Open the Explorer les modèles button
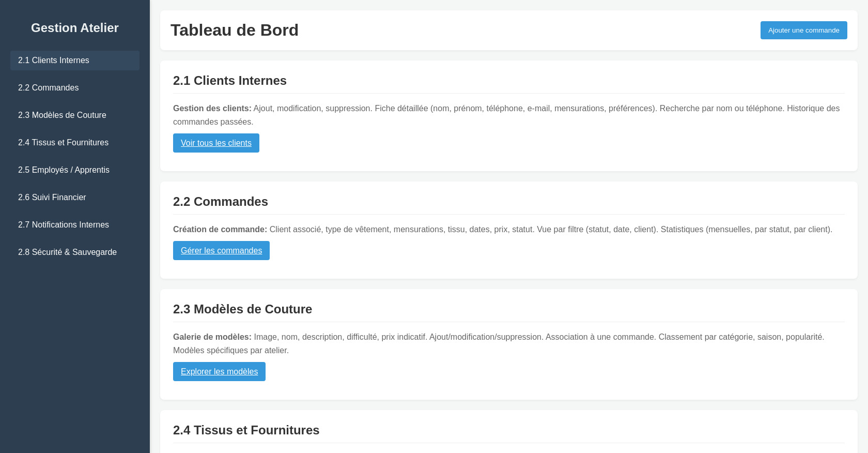This screenshot has width=868, height=453. point(219,372)
